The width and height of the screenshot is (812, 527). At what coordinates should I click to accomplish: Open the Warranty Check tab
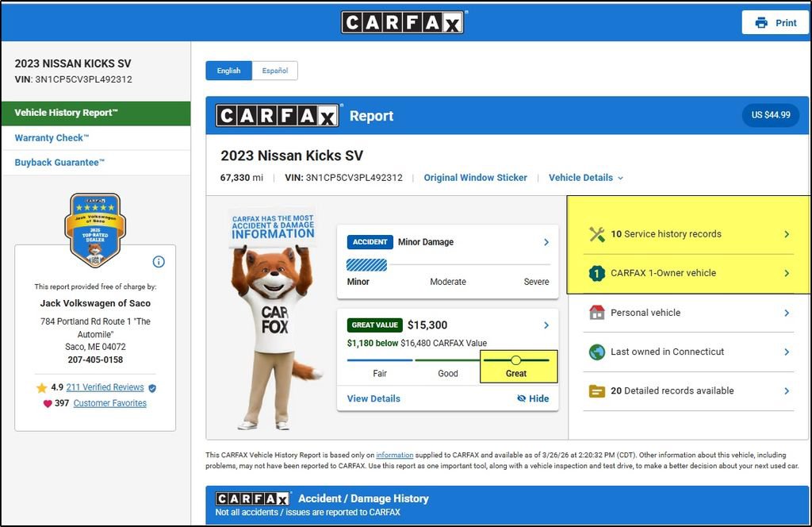52,138
